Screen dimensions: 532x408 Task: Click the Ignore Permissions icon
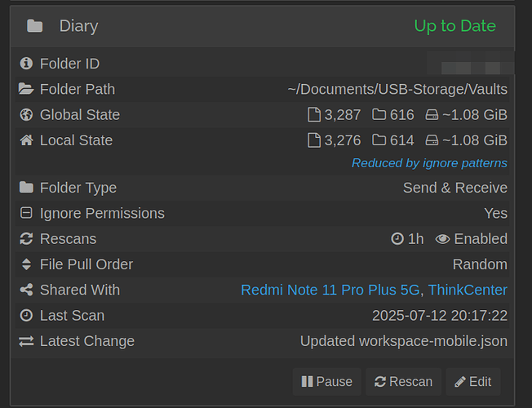point(26,213)
